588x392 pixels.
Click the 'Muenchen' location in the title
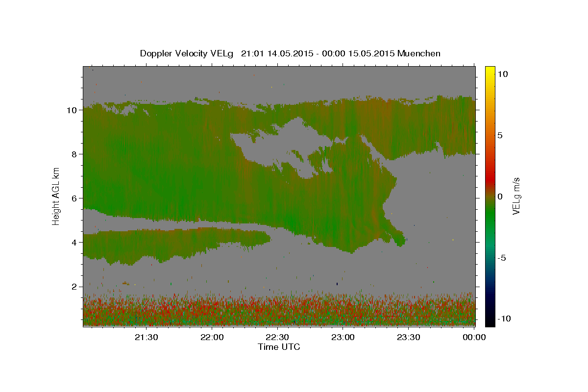(x=419, y=53)
